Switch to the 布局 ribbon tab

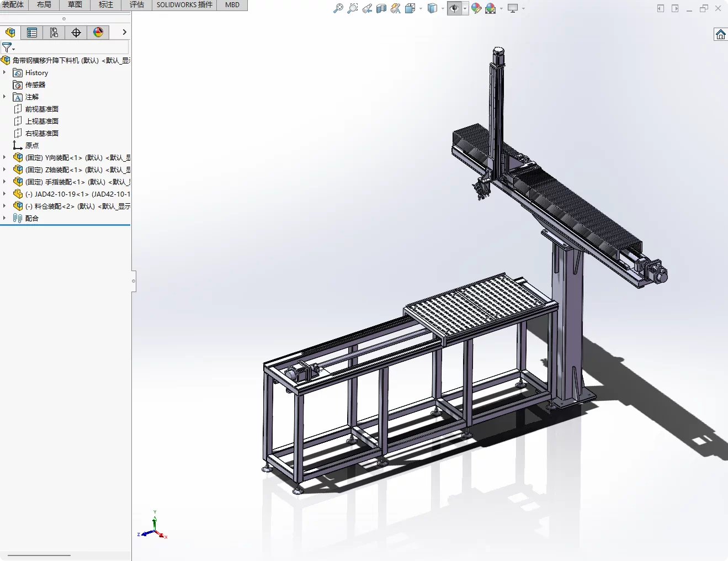pos(44,5)
